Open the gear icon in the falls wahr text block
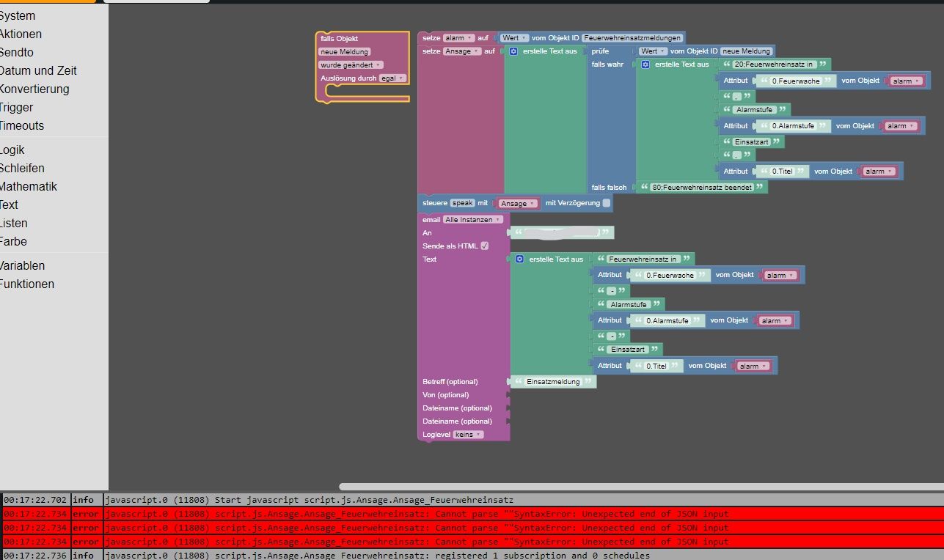Screen dimensions: 944x560 645,65
